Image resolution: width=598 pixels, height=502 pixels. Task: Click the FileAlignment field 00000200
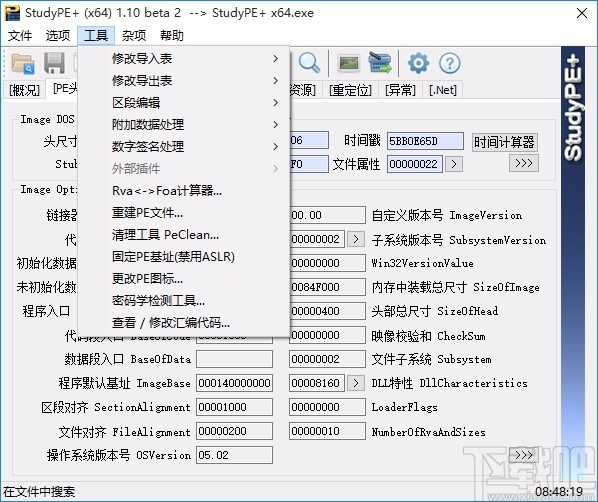(x=235, y=431)
